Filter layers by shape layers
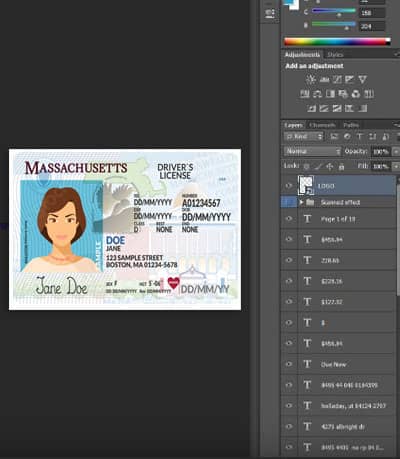Viewport: 400px width, 459px height. [x=372, y=136]
